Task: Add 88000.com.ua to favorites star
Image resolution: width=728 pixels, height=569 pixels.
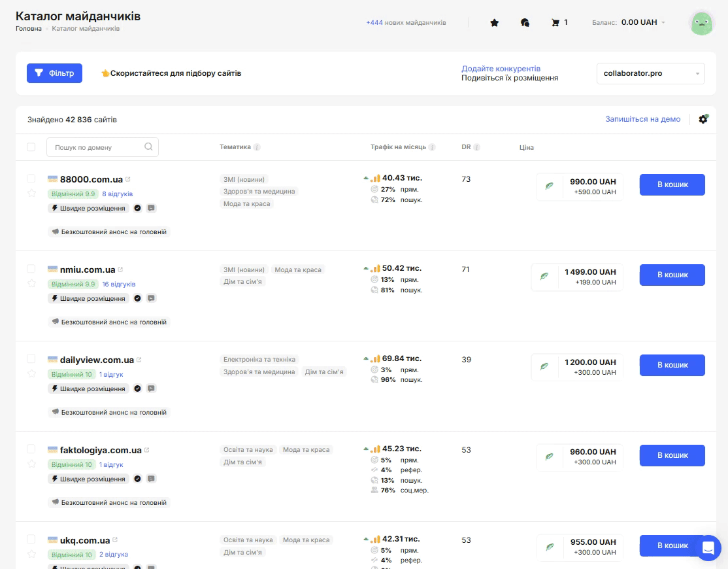Action: pyautogui.click(x=31, y=193)
